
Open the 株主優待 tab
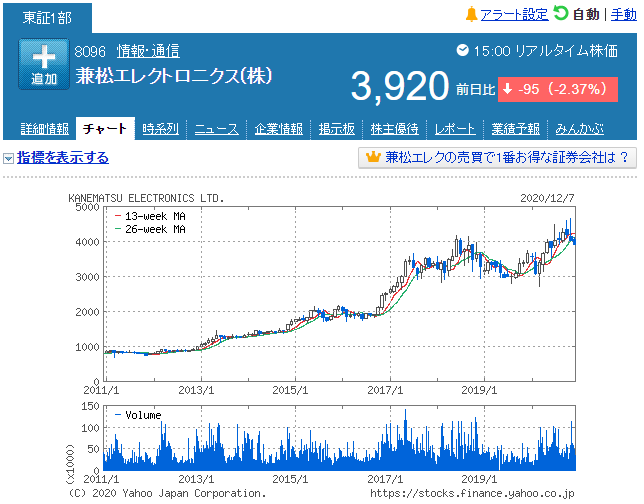tap(395, 129)
